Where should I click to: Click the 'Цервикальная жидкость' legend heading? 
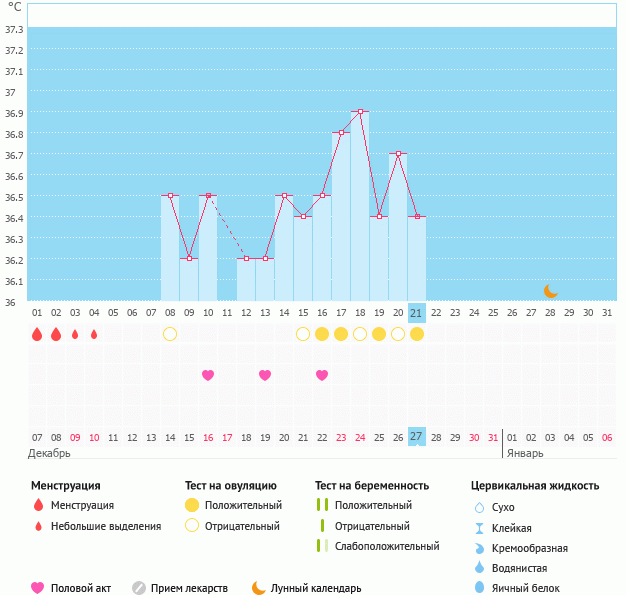click(x=535, y=485)
